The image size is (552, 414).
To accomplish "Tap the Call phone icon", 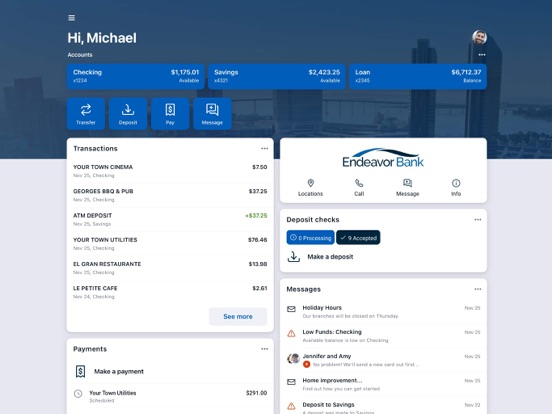I will 359,183.
